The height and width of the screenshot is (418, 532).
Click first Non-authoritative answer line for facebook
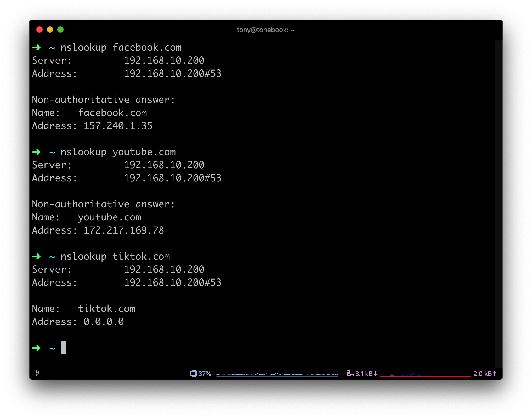click(103, 100)
